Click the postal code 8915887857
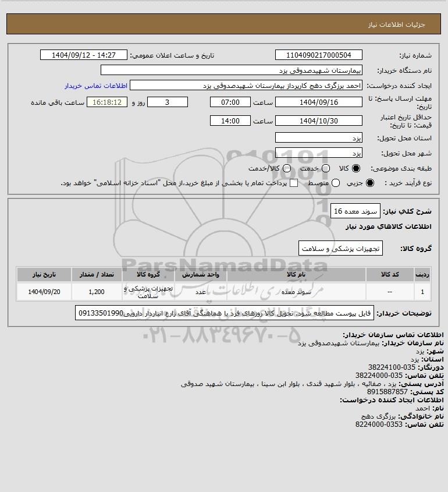 point(387,392)
